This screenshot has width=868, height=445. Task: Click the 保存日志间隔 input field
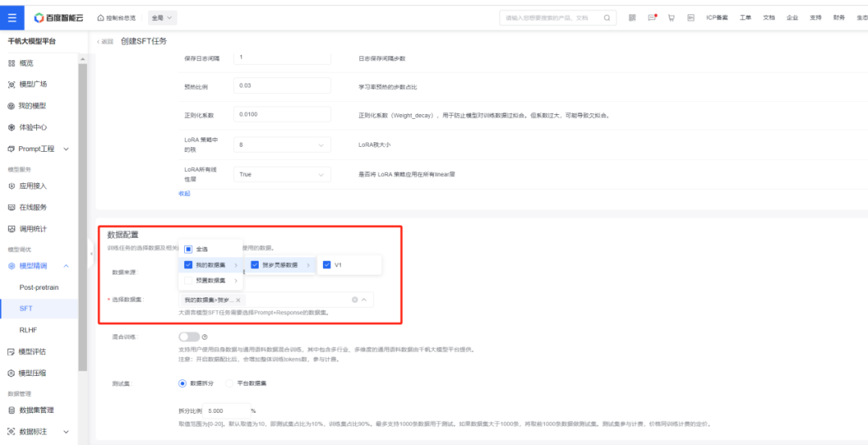click(x=282, y=58)
